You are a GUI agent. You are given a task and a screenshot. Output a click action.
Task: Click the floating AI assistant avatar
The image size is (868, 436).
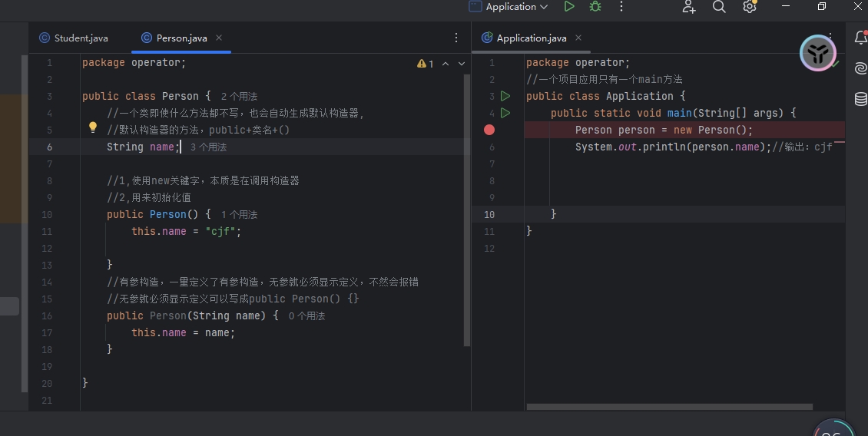click(x=817, y=53)
